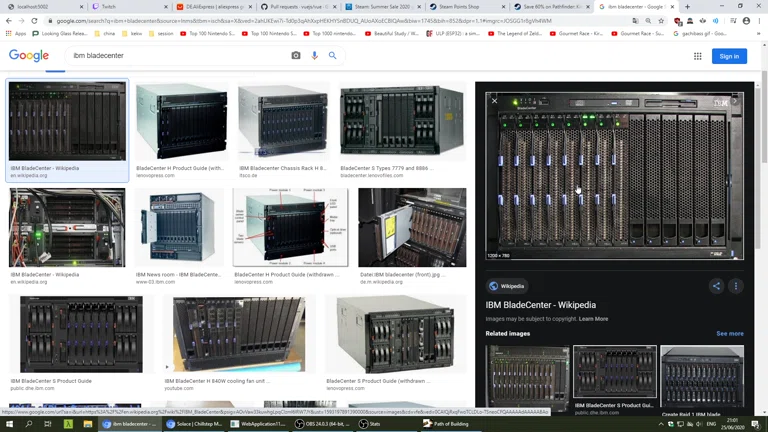
Task: Go to Google homepage via logo
Action: (29, 55)
